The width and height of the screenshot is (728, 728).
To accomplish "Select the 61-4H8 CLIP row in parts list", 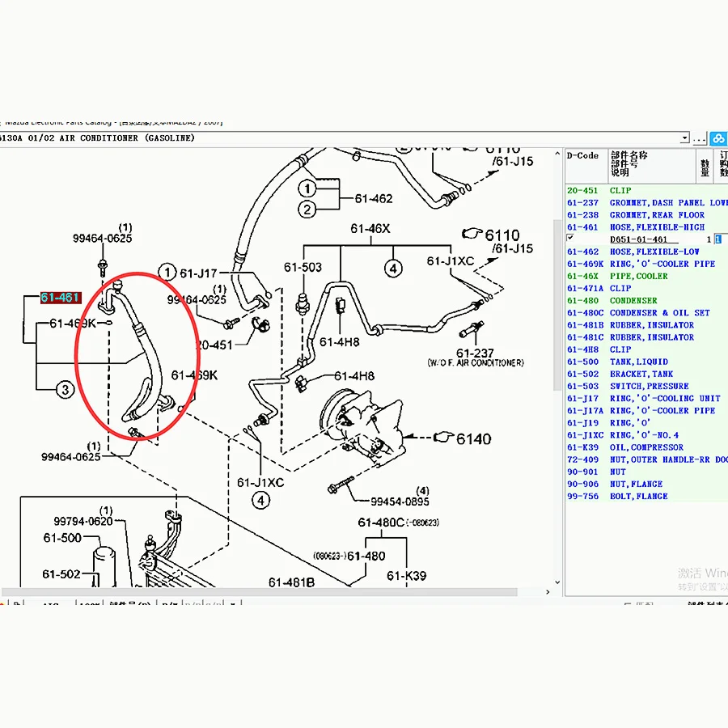I will [646, 349].
